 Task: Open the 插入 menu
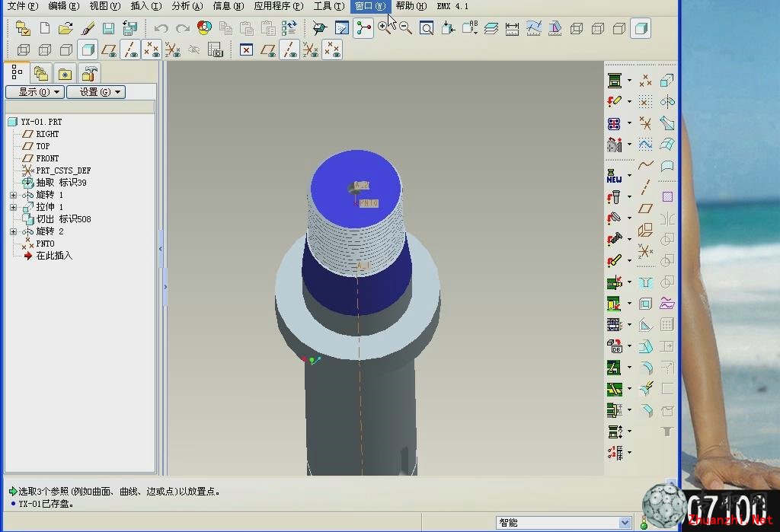146,6
